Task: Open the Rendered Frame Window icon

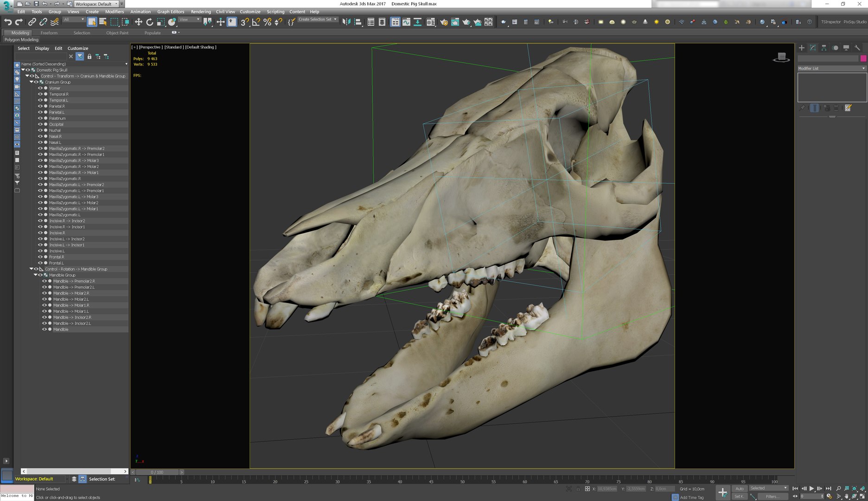Action: (455, 22)
